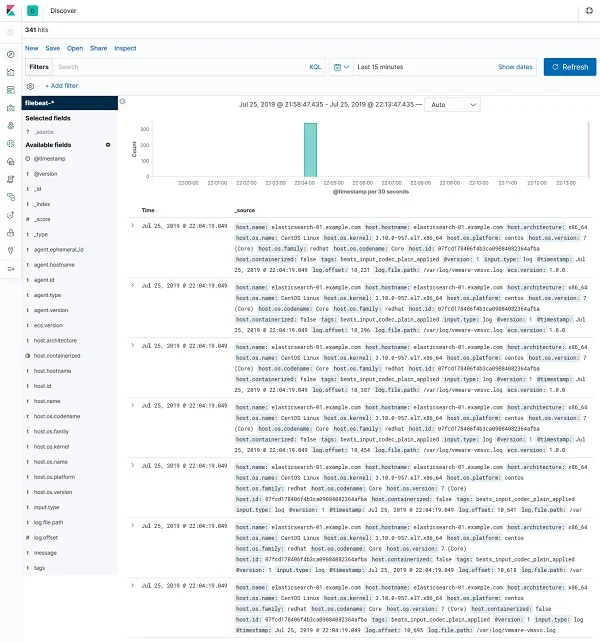Select the @version field
The height and width of the screenshot is (642, 600).
pyautogui.click(x=45, y=174)
